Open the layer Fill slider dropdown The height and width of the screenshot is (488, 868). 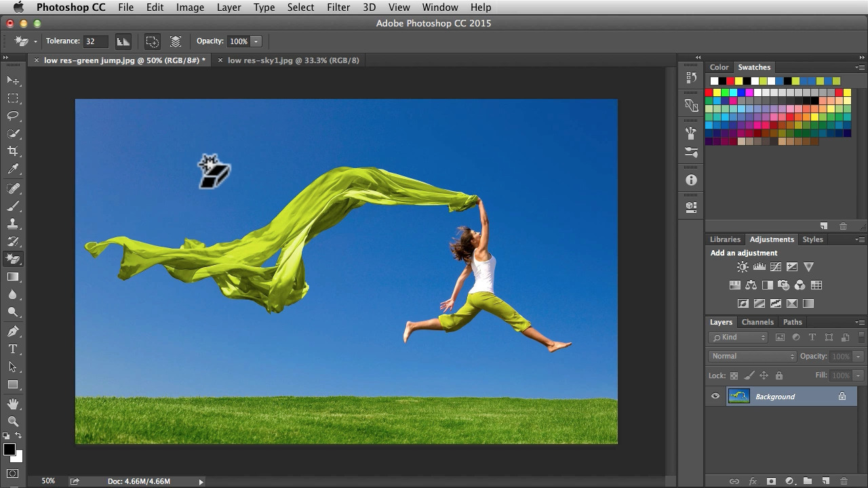(x=858, y=375)
